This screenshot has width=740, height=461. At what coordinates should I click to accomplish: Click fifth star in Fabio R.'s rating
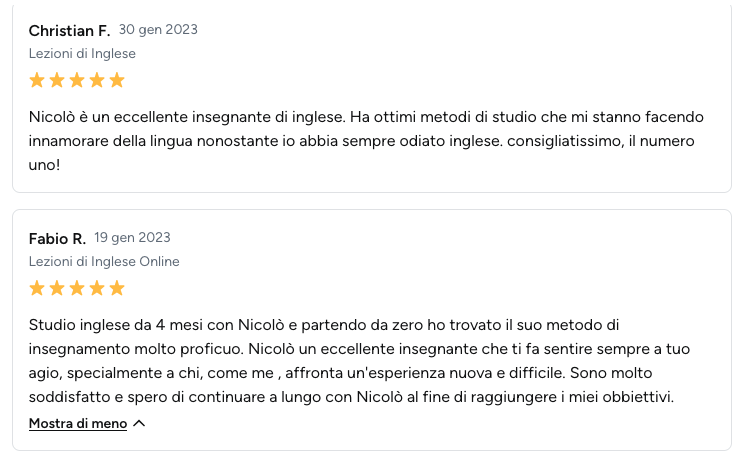[x=117, y=288]
